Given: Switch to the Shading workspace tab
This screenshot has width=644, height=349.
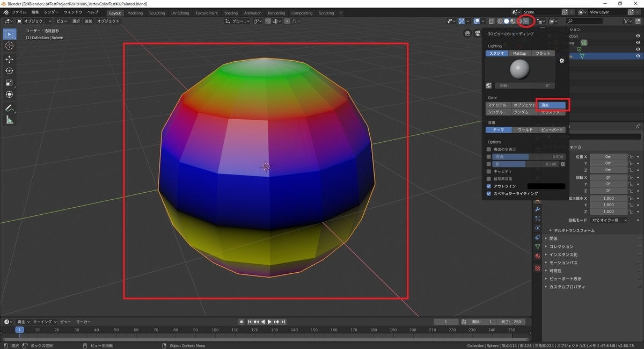Looking at the screenshot, I should 231,13.
